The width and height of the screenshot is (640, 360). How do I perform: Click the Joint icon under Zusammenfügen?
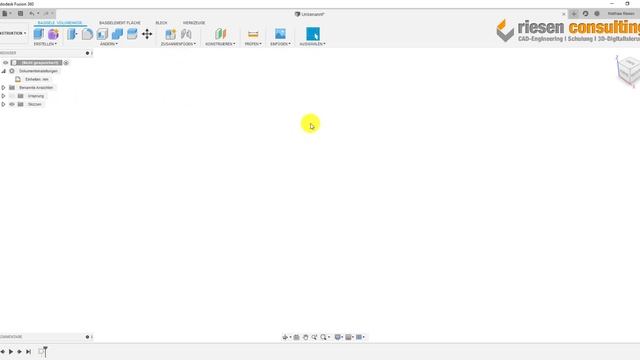pyautogui.click(x=186, y=34)
